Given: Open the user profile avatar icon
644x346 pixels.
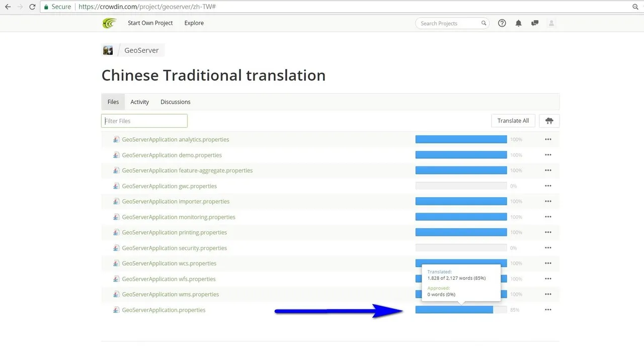Looking at the screenshot, I should [551, 23].
